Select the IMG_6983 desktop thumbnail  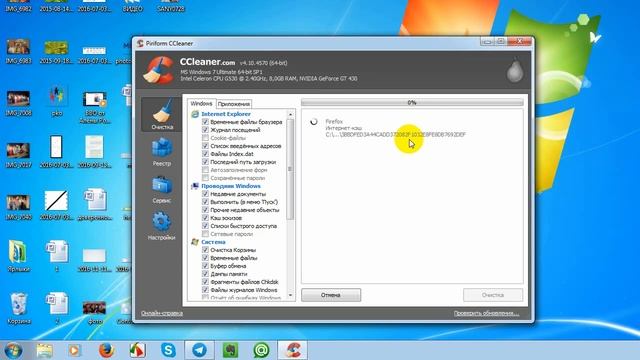18,51
